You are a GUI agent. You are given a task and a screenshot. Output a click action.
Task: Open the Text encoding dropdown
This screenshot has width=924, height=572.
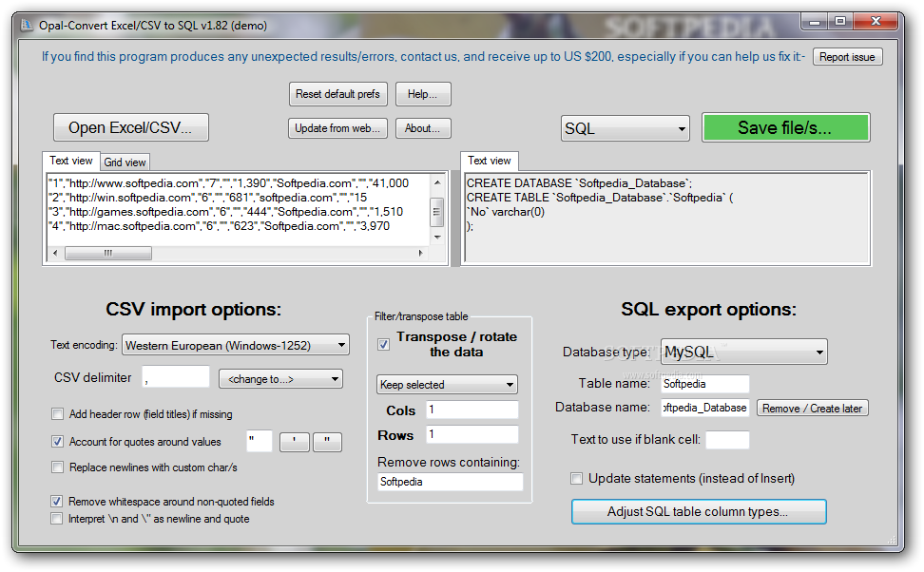pos(236,345)
